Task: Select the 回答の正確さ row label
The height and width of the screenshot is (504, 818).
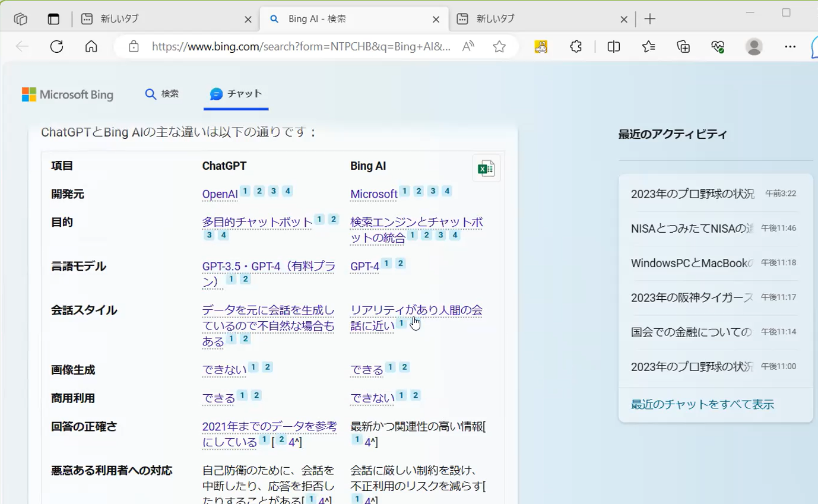Action: (x=84, y=426)
